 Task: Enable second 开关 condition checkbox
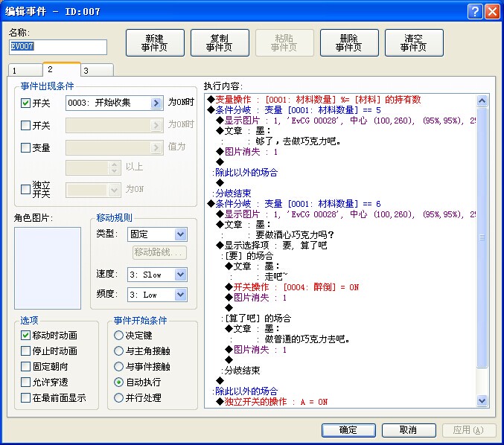tap(25, 125)
